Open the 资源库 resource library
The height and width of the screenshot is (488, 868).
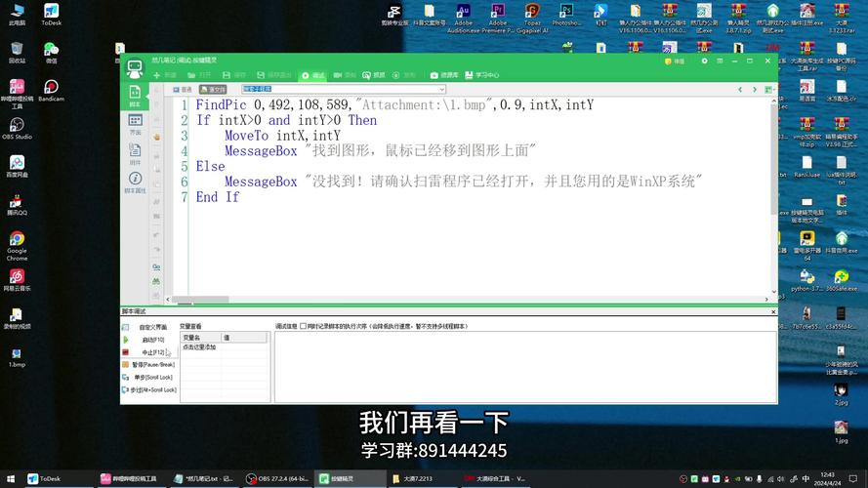444,75
